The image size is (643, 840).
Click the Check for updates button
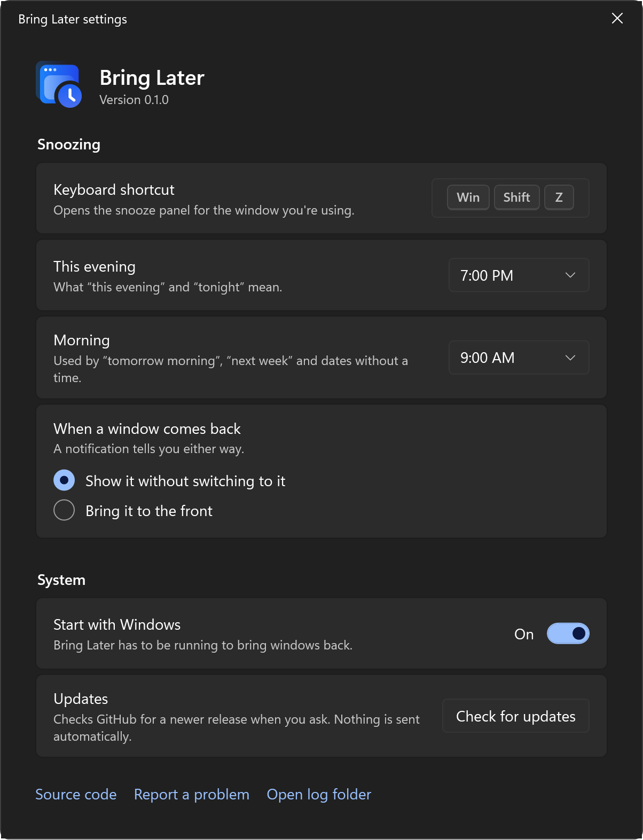coord(515,716)
